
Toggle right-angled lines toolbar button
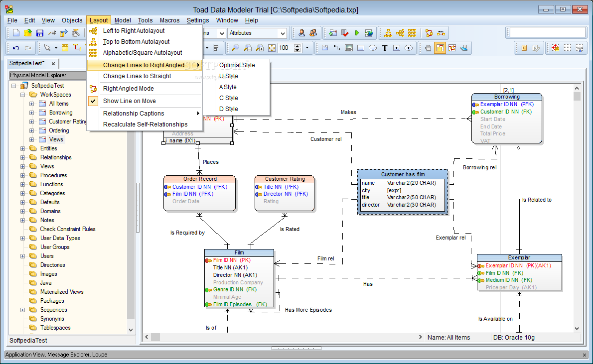[x=429, y=33]
